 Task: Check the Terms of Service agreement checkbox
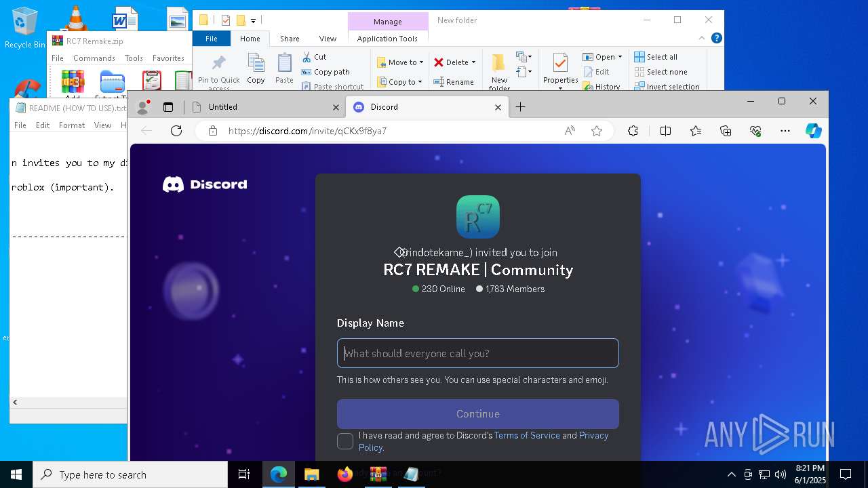pos(345,441)
